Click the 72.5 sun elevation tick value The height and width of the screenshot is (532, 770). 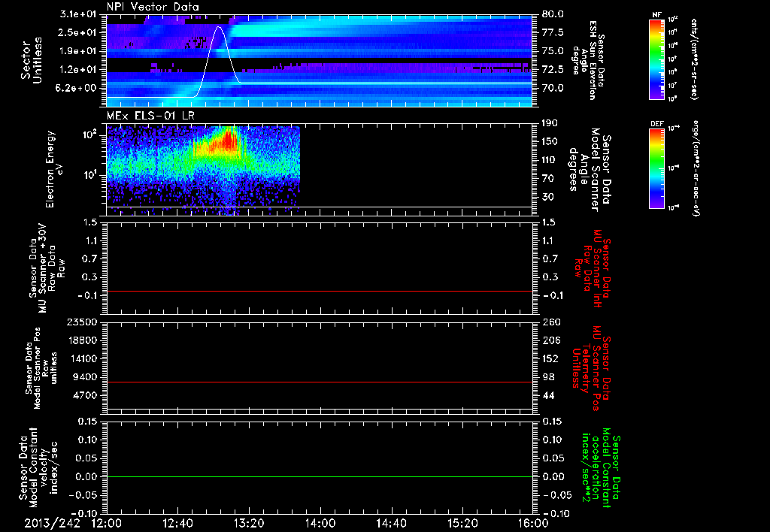click(553, 69)
